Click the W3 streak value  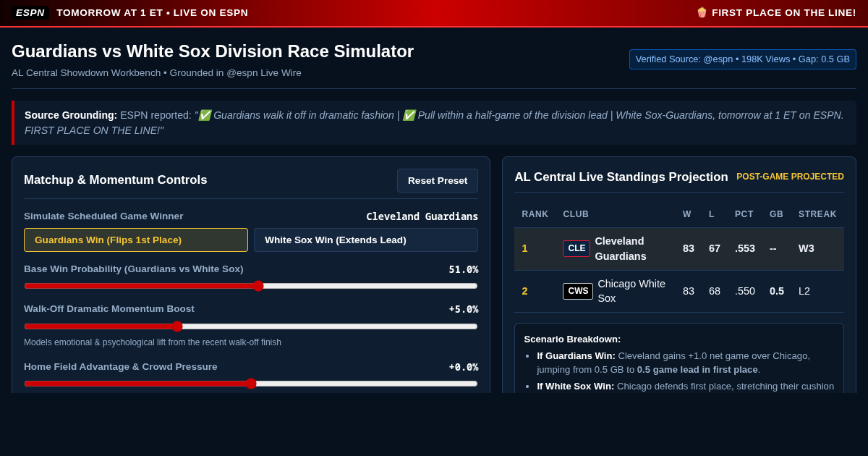point(807,248)
